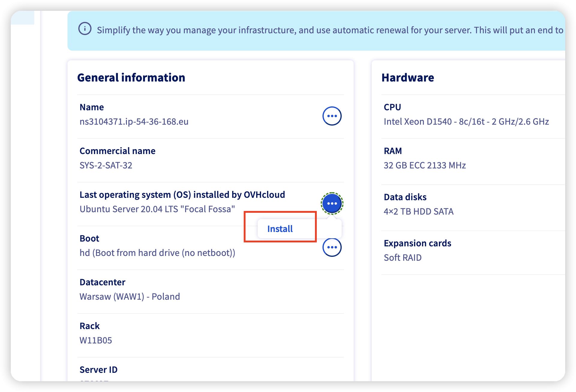
Task: Click the General information heading
Action: [131, 78]
